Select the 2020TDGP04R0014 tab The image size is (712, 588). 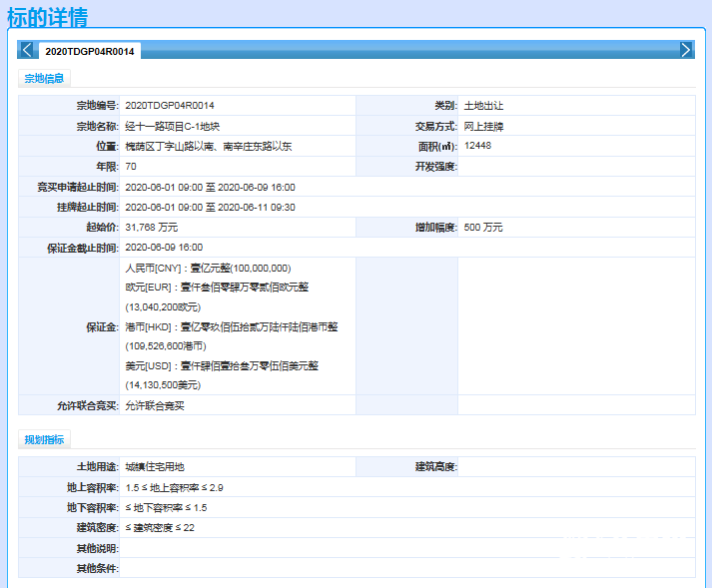click(90, 51)
